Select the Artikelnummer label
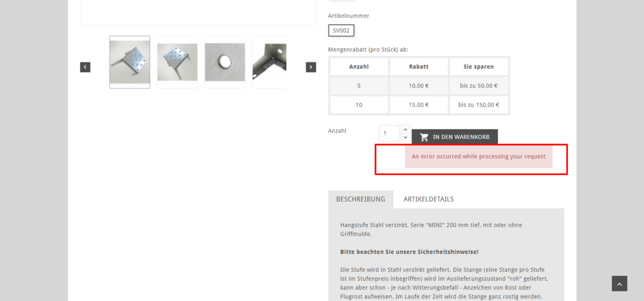 click(348, 16)
